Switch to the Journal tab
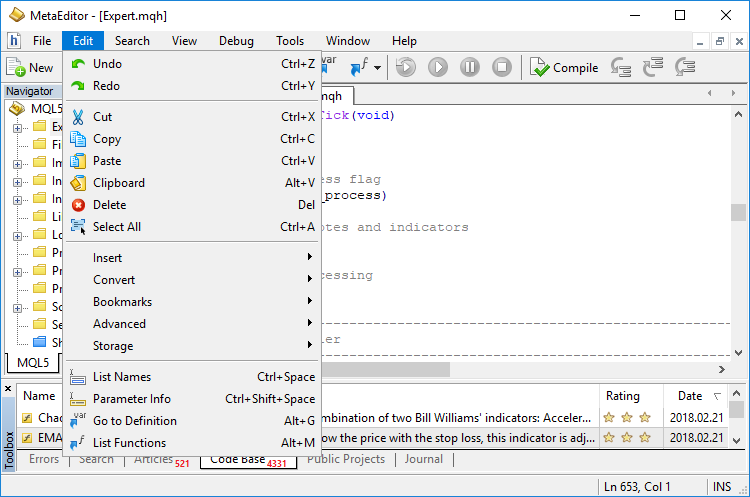Image resolution: width=750 pixels, height=497 pixels. point(424,459)
